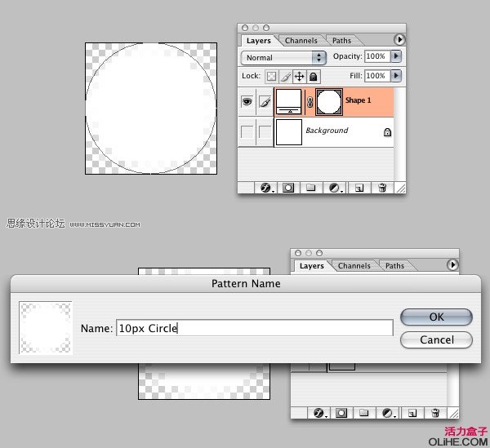Toggle lock image pixels brush icon
The height and width of the screenshot is (448, 490).
[x=285, y=77]
